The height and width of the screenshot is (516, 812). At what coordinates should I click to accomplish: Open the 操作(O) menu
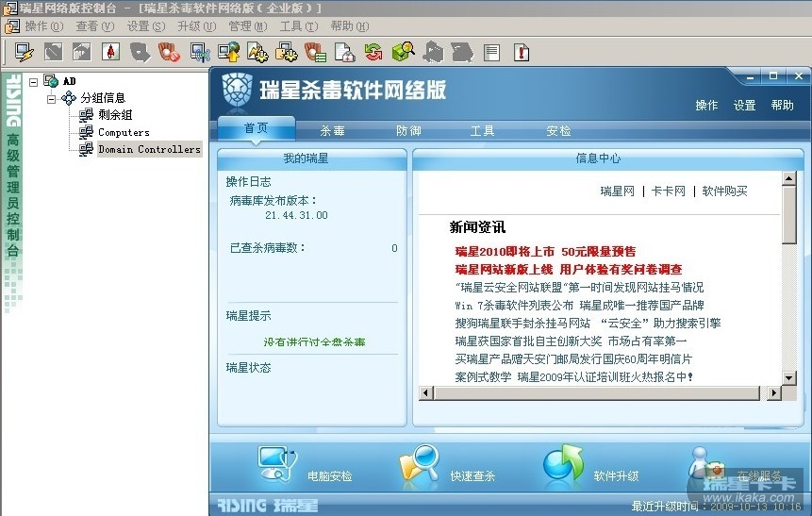coord(44,25)
